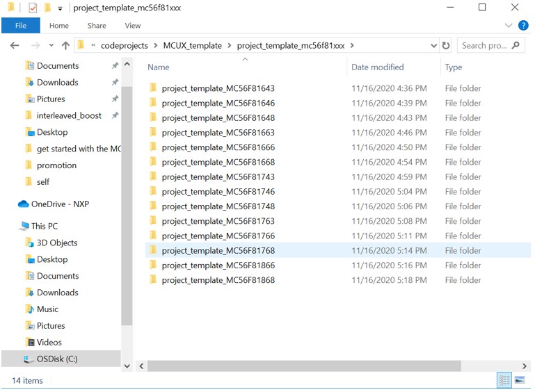Open the Share ribbon tab

point(97,26)
